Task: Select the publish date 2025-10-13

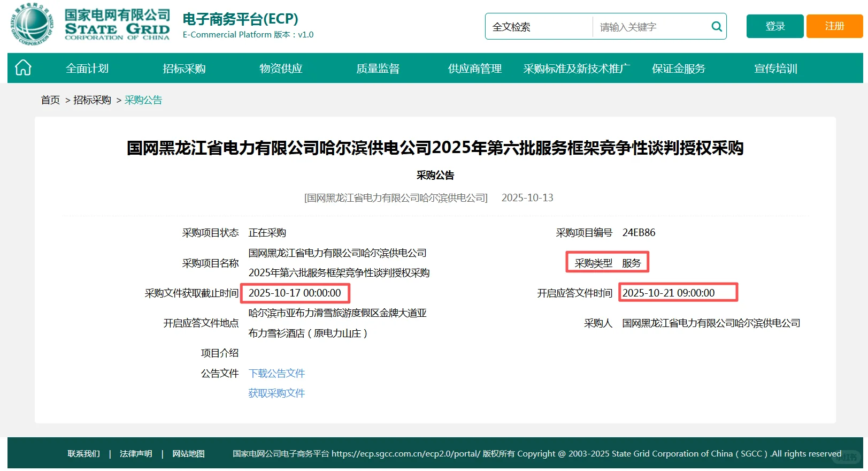Action: [527, 197]
